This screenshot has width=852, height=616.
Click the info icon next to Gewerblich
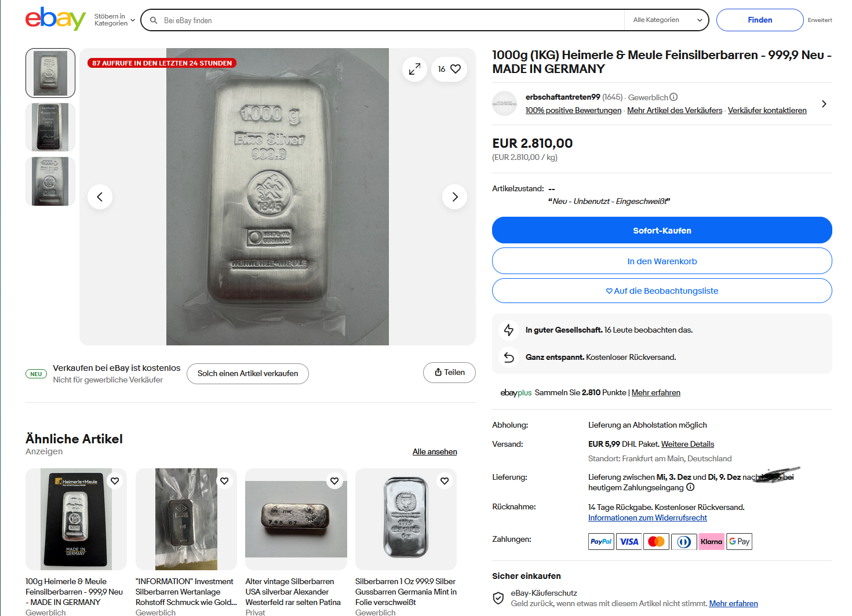click(673, 97)
